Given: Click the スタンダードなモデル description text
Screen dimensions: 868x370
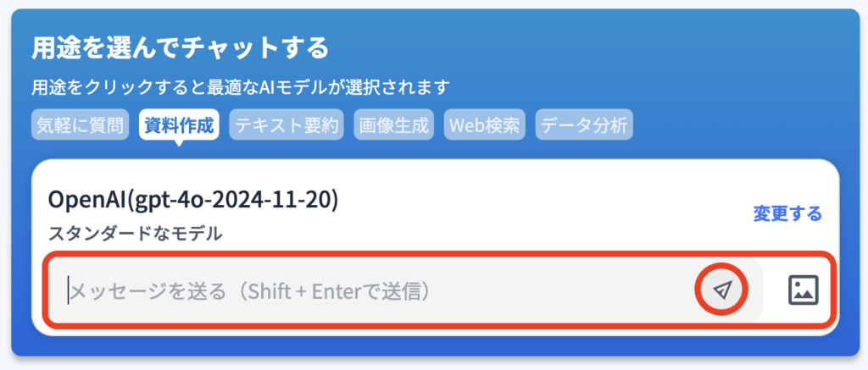Looking at the screenshot, I should pyautogui.click(x=135, y=233).
